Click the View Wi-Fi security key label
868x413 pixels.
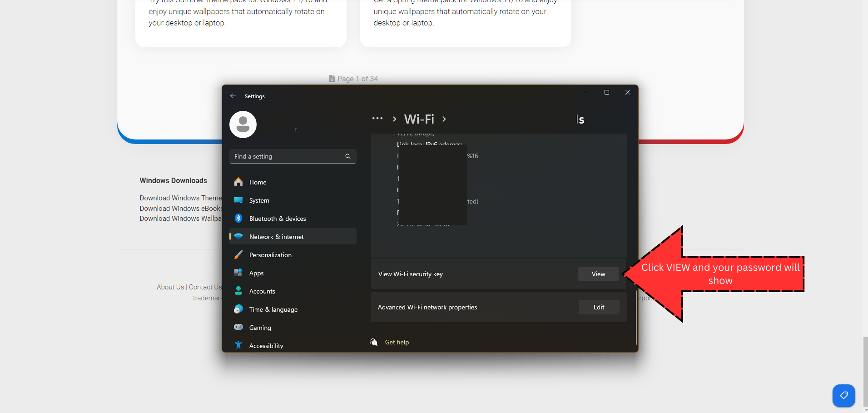click(411, 274)
